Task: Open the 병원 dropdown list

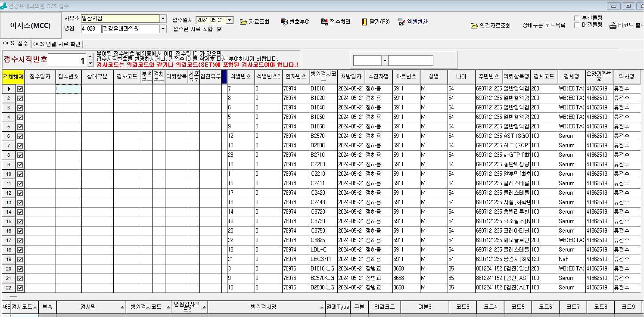Action: 163,29
